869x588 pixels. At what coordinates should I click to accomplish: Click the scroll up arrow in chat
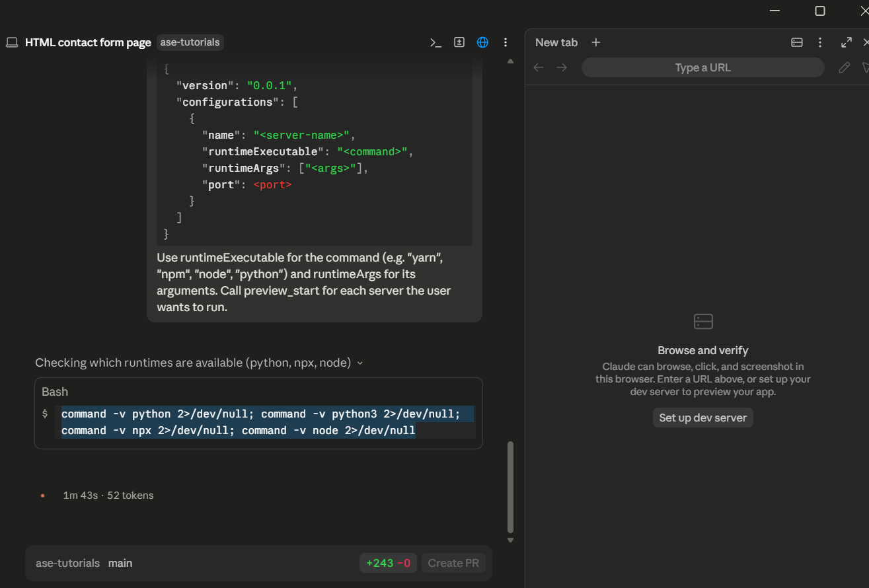point(510,61)
